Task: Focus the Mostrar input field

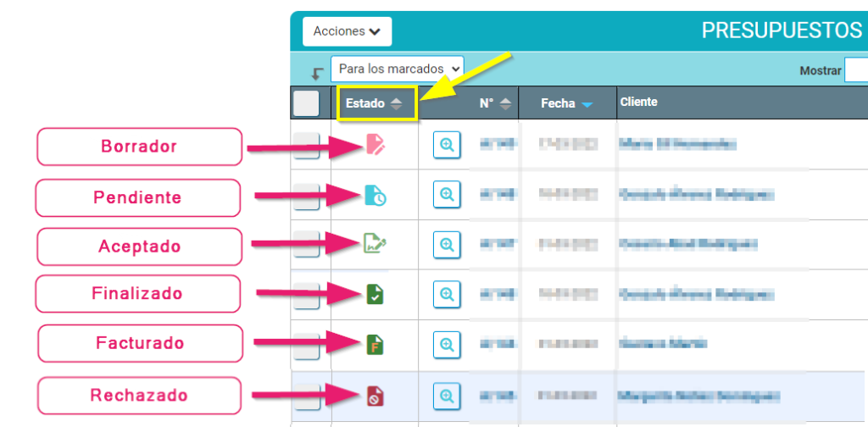Action: (x=856, y=71)
